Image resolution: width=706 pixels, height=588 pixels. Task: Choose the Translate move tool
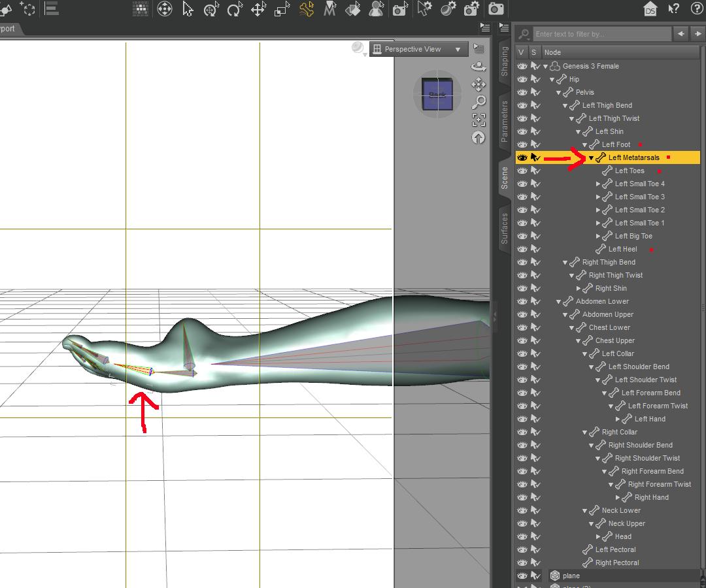(x=258, y=9)
